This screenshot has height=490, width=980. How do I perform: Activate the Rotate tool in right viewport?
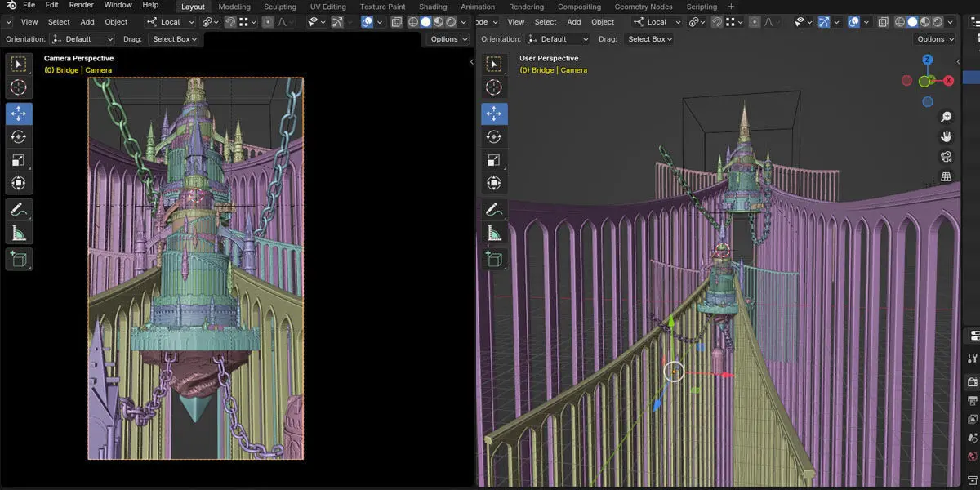pyautogui.click(x=494, y=137)
